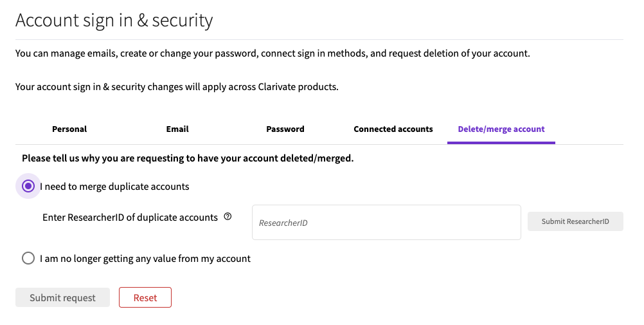Go to the Password tab
This screenshot has width=644, height=325.
pyautogui.click(x=285, y=129)
